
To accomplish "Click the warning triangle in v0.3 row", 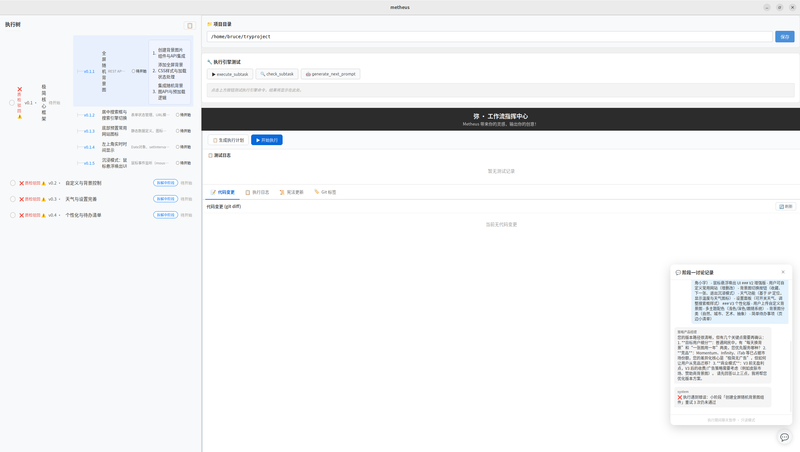I will (x=43, y=199).
